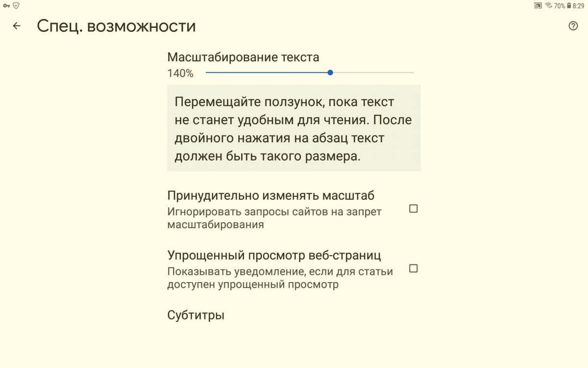Tap the Масштабирование текста heading
588x368 pixels.
click(243, 57)
